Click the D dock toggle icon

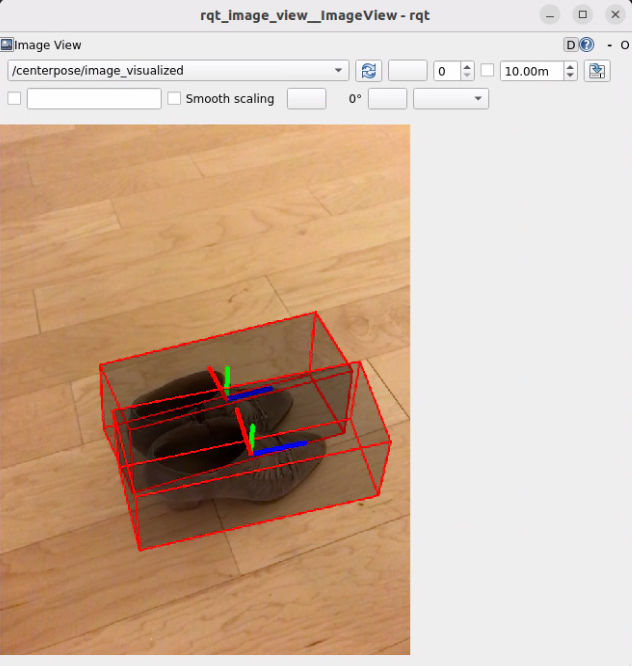(x=571, y=45)
